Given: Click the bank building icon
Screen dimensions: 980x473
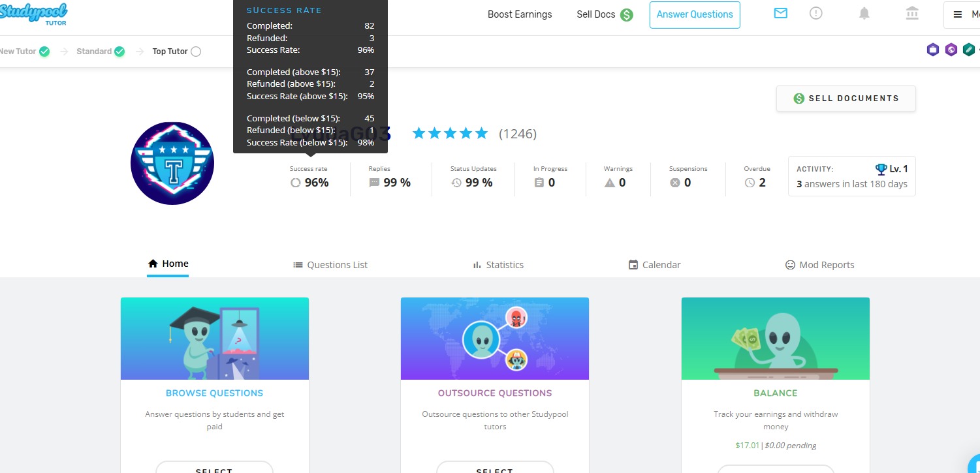Looking at the screenshot, I should click(x=912, y=13).
